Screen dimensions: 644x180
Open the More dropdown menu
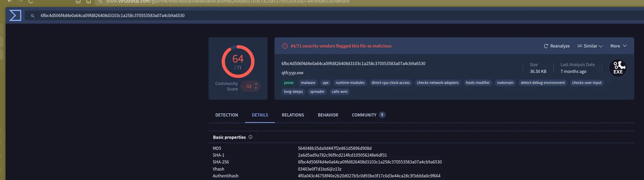click(x=618, y=46)
